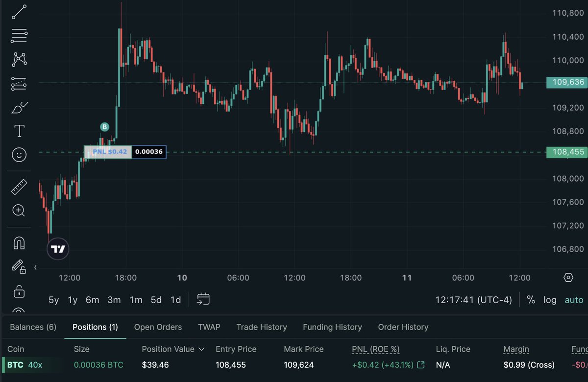Enable percent scale mode

(531, 300)
